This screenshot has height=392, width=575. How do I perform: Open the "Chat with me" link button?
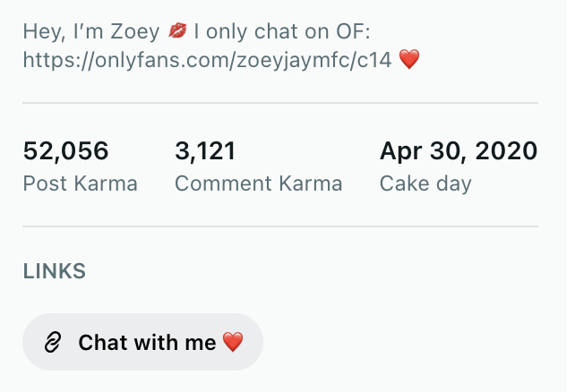(142, 342)
